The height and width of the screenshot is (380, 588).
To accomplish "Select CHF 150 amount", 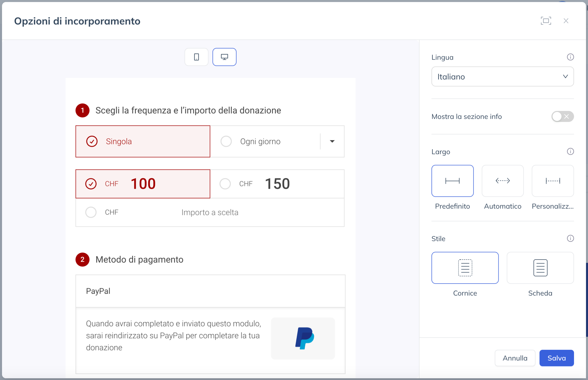I will tap(277, 184).
